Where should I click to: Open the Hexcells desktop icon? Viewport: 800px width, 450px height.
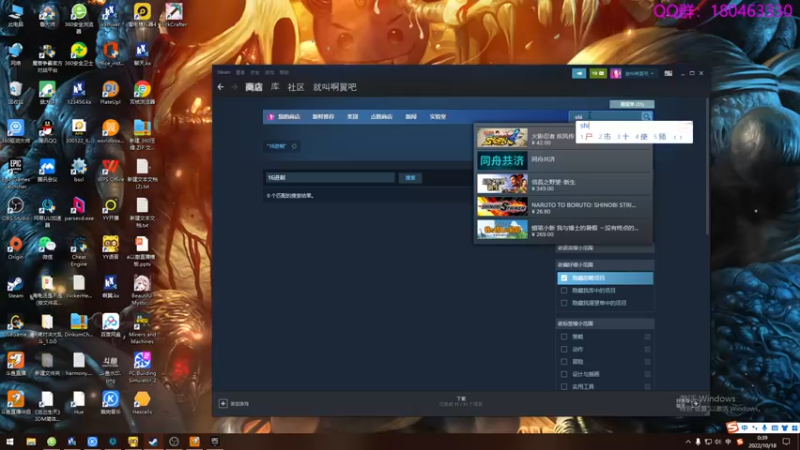(142, 403)
